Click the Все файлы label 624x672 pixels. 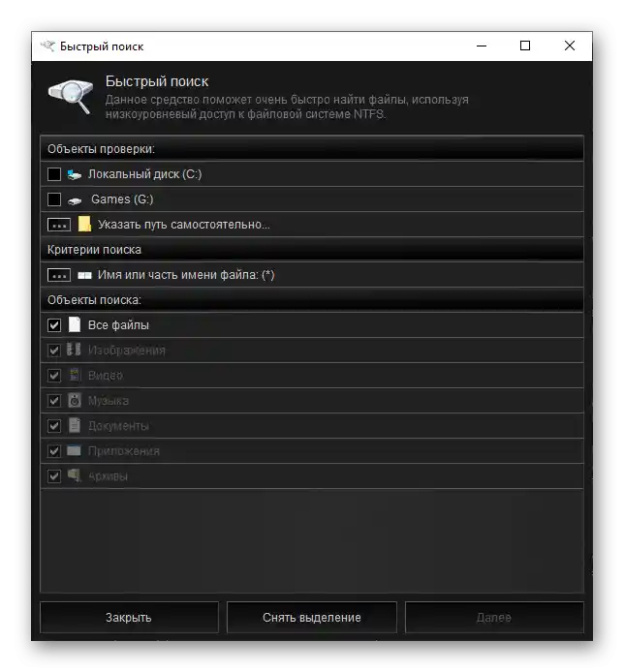pos(119,325)
